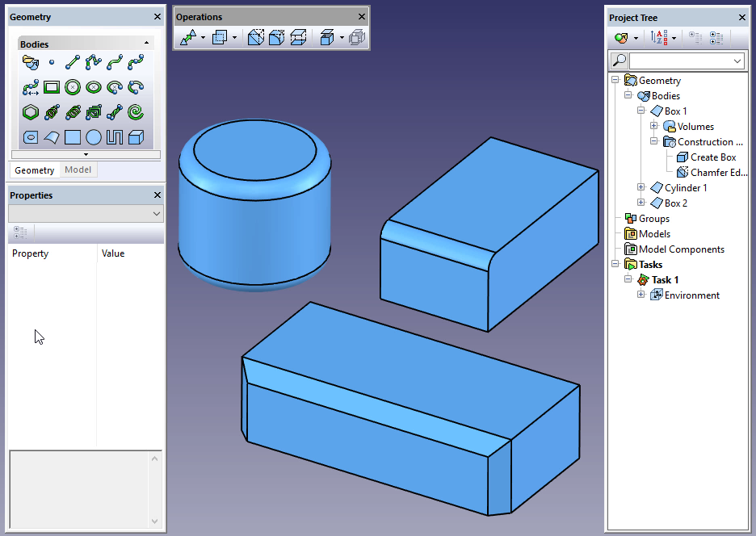Expand the Volumes node under Box 1
The width and height of the screenshot is (756, 536).
click(x=654, y=127)
